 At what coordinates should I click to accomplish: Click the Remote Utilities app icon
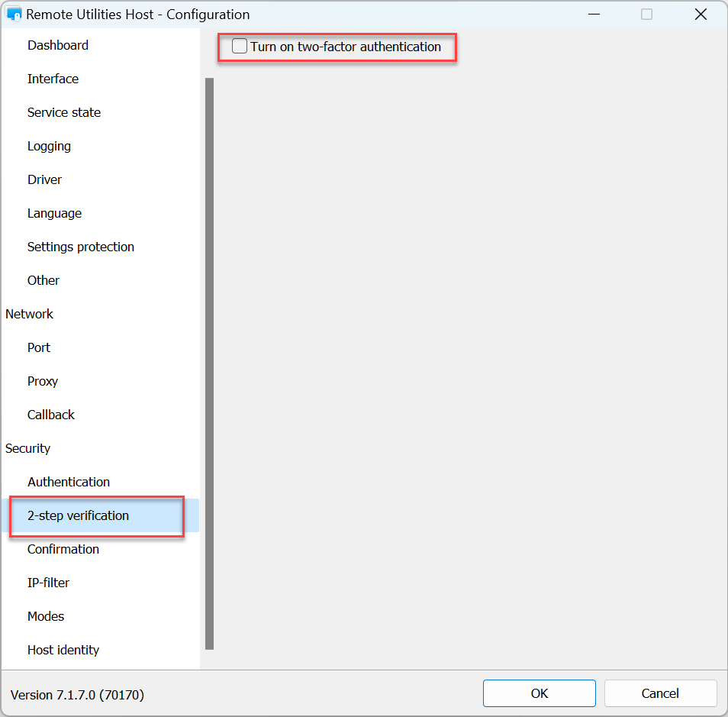pyautogui.click(x=14, y=15)
